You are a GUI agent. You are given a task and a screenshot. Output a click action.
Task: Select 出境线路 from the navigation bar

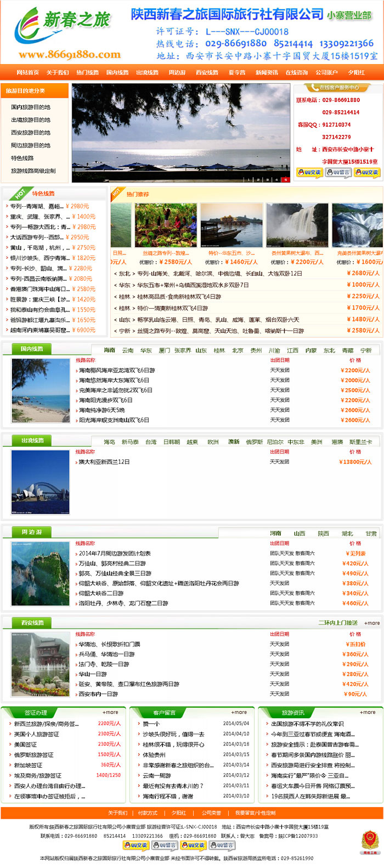pos(147,72)
